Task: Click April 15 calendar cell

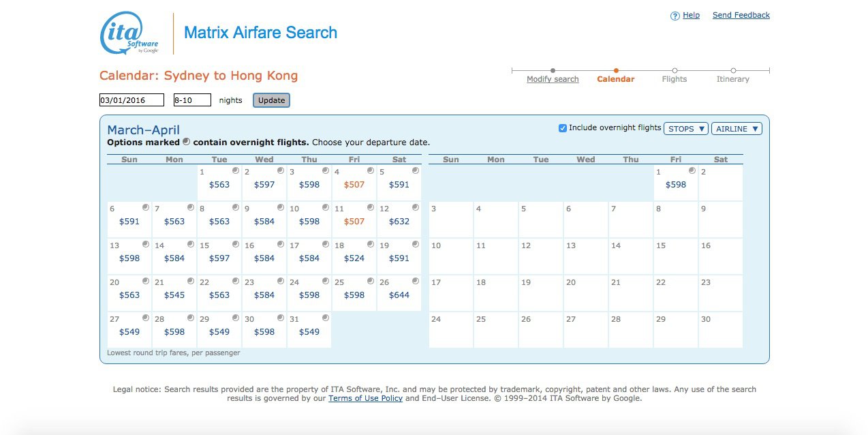Action: (676, 256)
